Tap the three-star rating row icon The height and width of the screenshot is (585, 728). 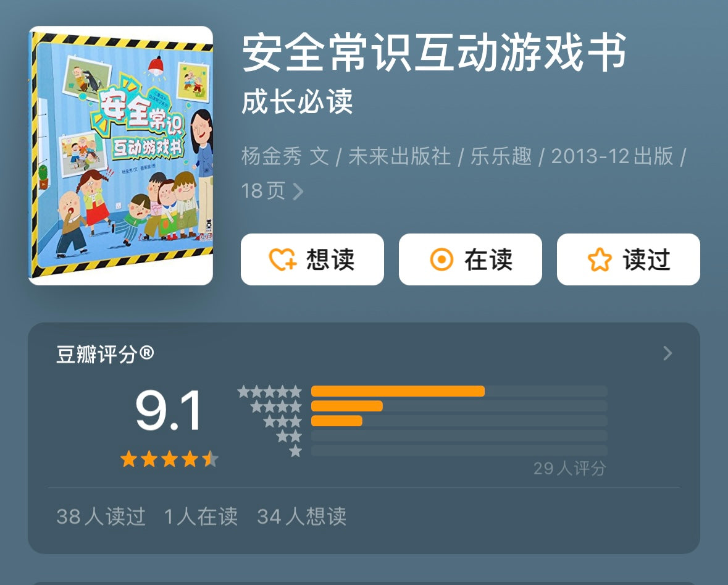[282, 421]
